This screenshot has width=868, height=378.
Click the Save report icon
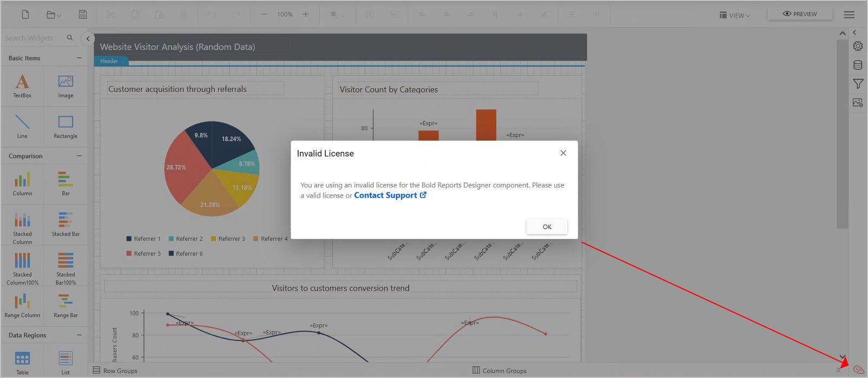(83, 15)
